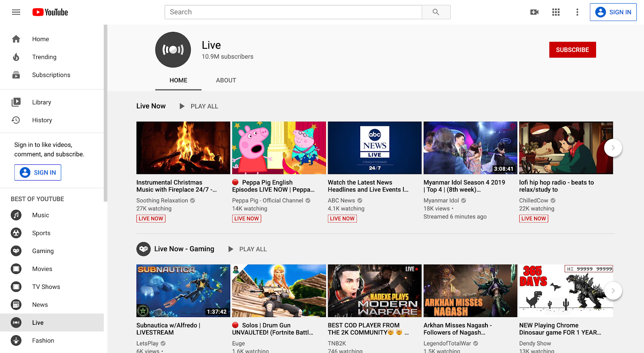This screenshot has width=644, height=353.
Task: Open the ChilledCow channel link
Action: click(x=533, y=201)
